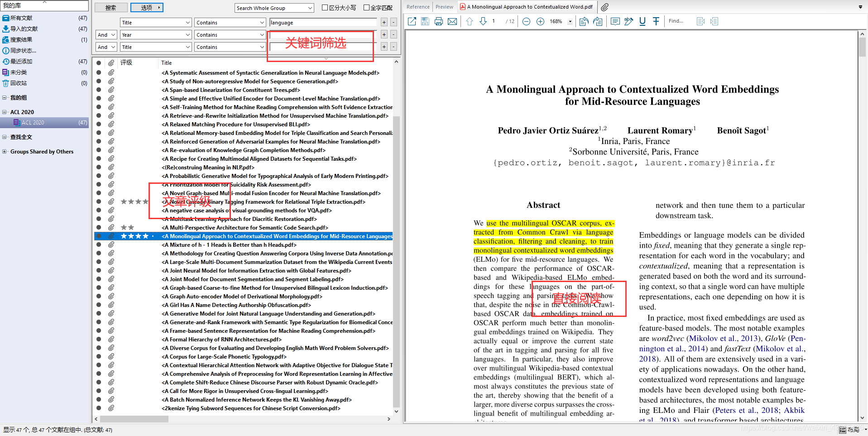Collapse the 我的组 group set
868x436 pixels.
click(x=5, y=98)
